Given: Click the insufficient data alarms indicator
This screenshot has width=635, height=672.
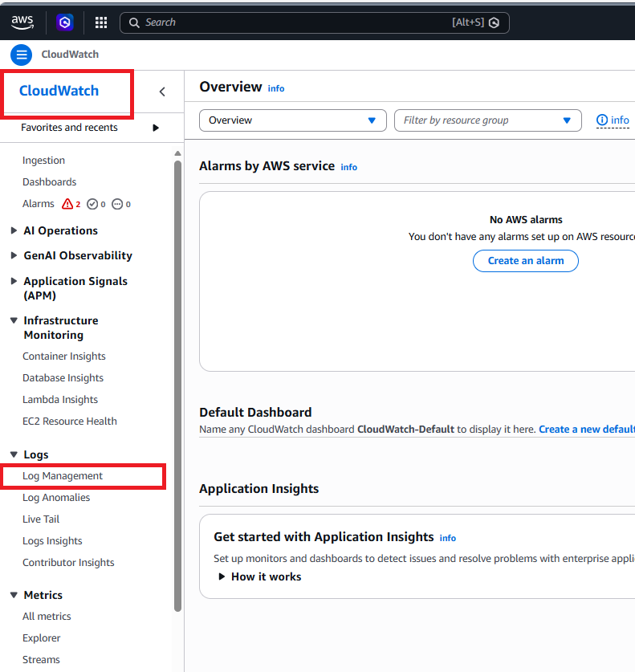Looking at the screenshot, I should [x=117, y=204].
